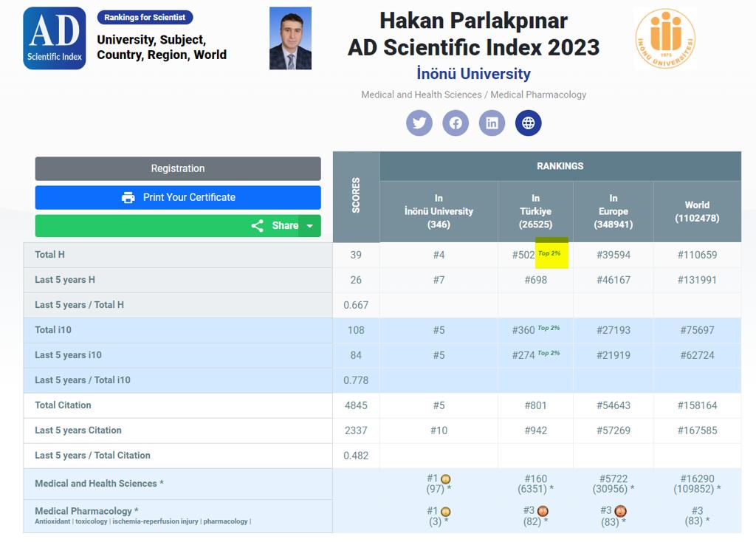Viewport: 756px width, 542px height.
Task: Select the Total i10 score 108
Action: [356, 330]
